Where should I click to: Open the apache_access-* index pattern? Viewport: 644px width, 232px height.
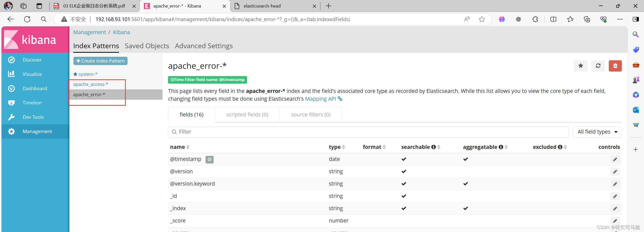coord(91,84)
